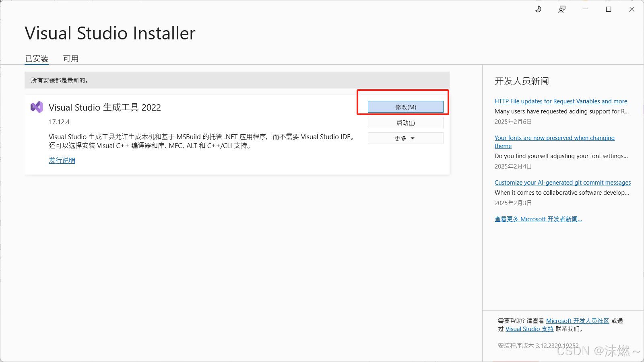This screenshot has width=644, height=362.
Task: Switch to the 已安装 tab
Action: [37, 59]
